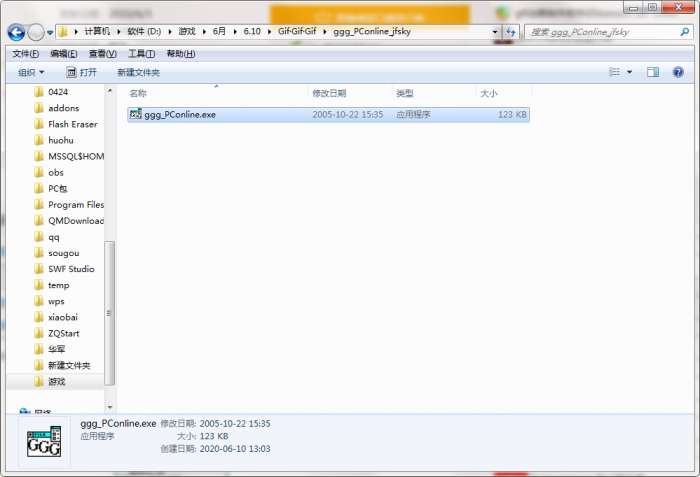Open the 文件(F) menu
This screenshot has height=477, width=700.
coord(25,54)
